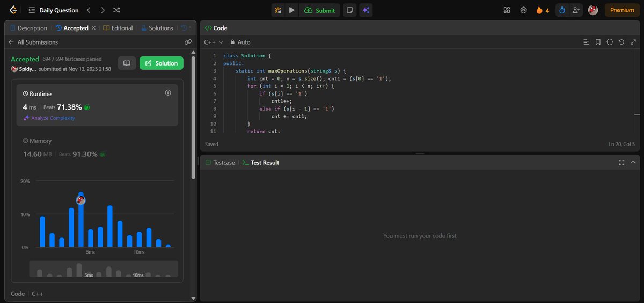Switch to the Solutions tab

click(x=157, y=28)
